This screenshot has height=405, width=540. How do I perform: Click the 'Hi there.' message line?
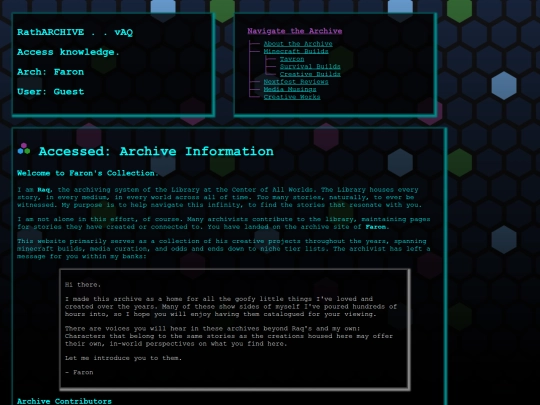(x=83, y=285)
